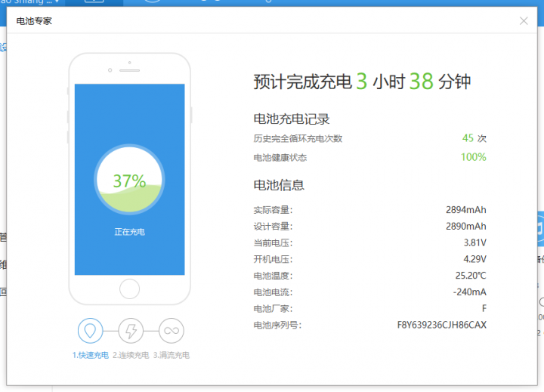Click the 2894mAh actual capacity value

click(x=466, y=210)
